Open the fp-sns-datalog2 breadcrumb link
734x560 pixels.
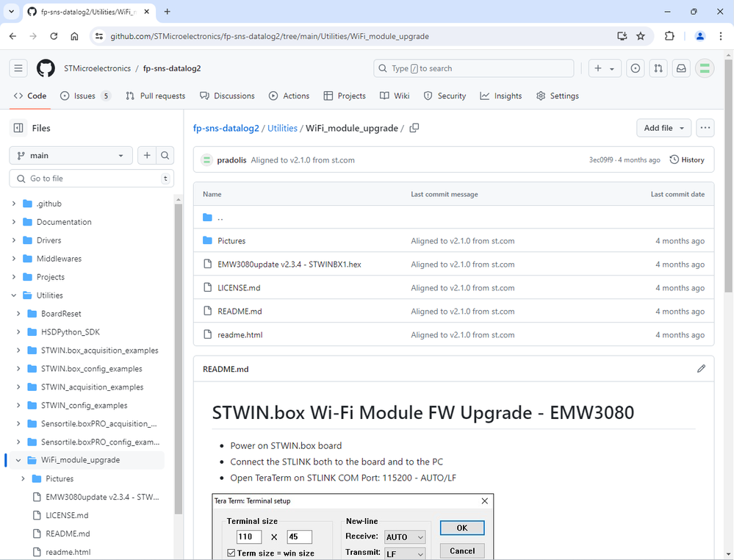(226, 129)
